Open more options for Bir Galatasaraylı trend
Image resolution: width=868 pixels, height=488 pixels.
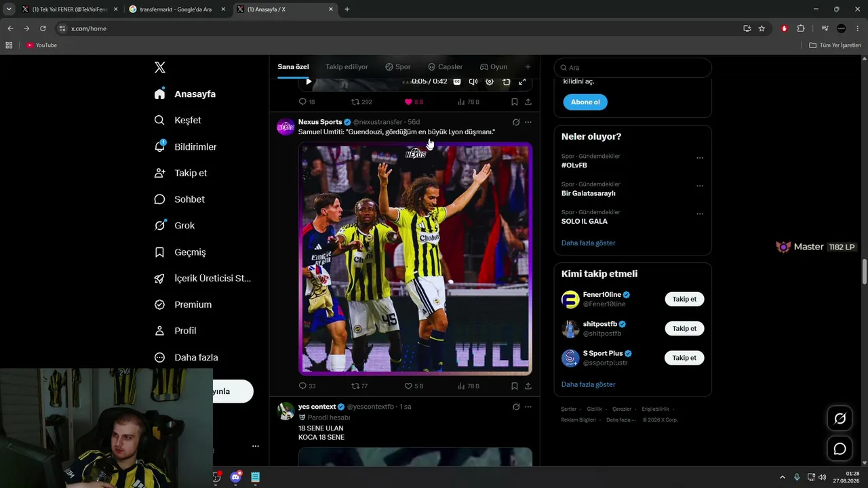click(700, 186)
